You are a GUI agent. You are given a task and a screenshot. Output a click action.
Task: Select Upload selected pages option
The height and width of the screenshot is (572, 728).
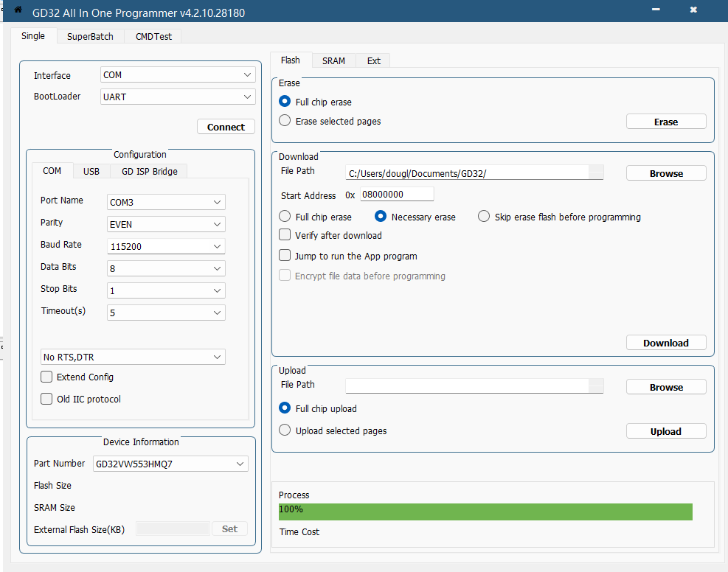285,430
